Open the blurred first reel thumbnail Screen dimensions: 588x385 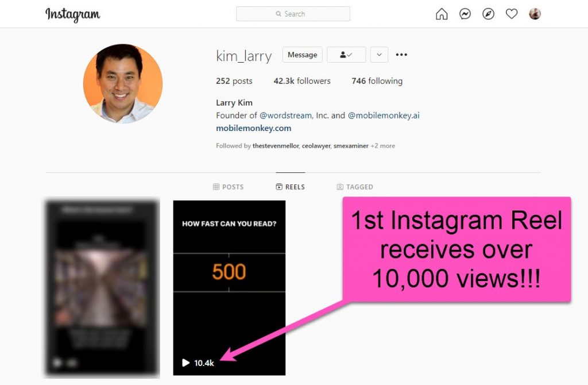[x=102, y=287]
